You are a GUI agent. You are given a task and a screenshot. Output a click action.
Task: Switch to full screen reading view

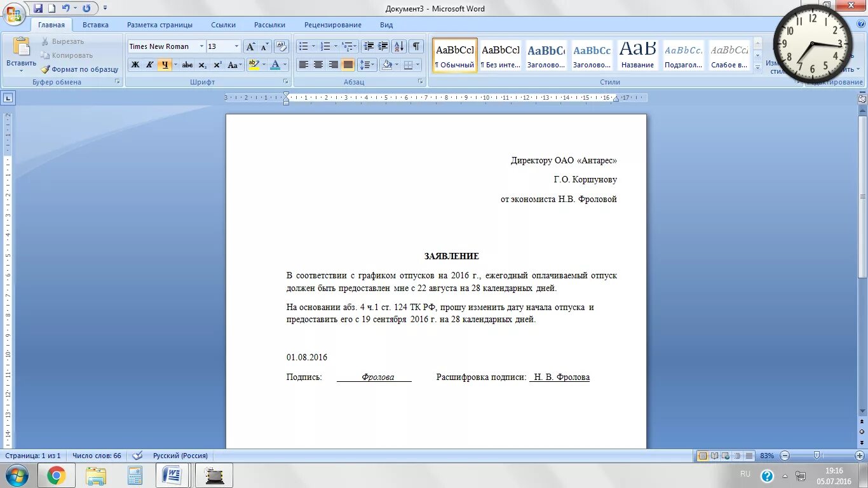pyautogui.click(x=715, y=456)
